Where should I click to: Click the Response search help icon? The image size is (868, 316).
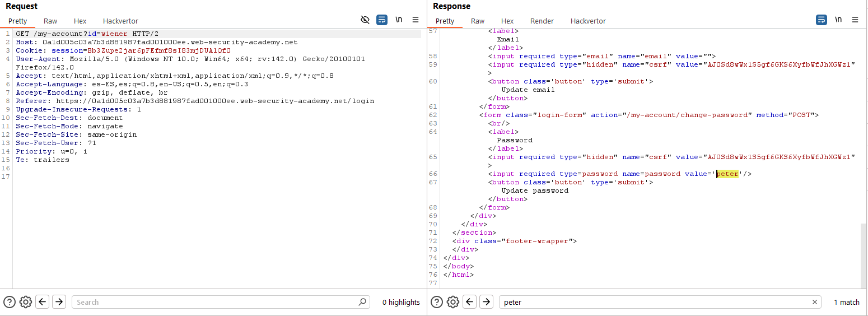[x=437, y=302]
